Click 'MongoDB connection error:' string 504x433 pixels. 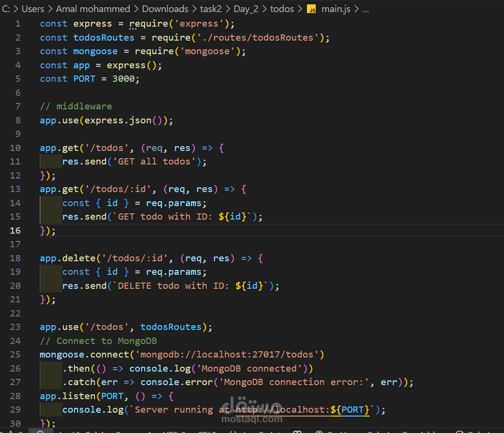pyautogui.click(x=293, y=382)
